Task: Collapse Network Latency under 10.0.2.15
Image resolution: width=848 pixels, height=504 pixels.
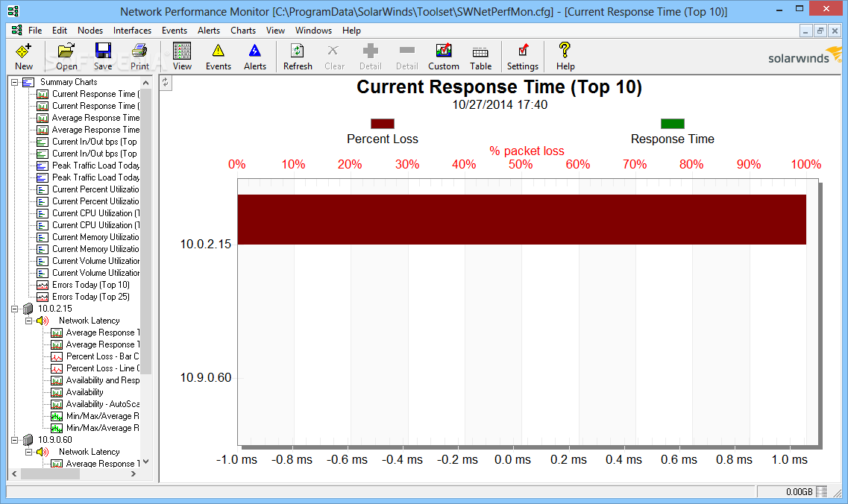Action: [x=28, y=321]
